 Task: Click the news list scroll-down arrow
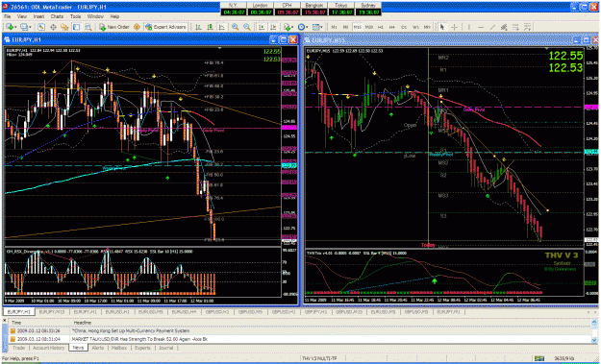pos(593,341)
